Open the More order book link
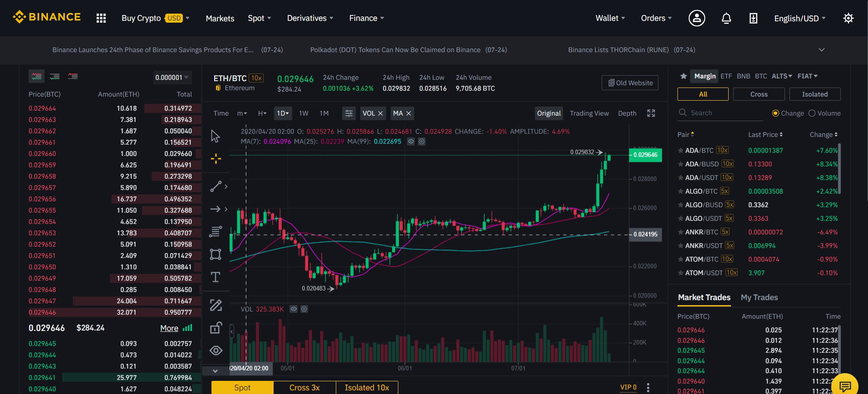 click(x=169, y=328)
